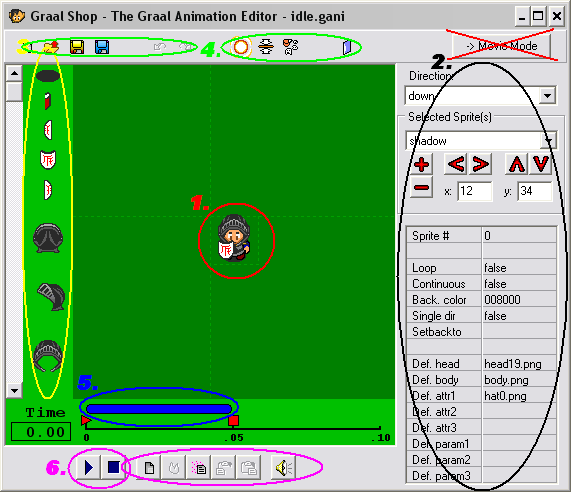Click the Single dir value cell
Screen dimensions: 571x492
pos(519,316)
